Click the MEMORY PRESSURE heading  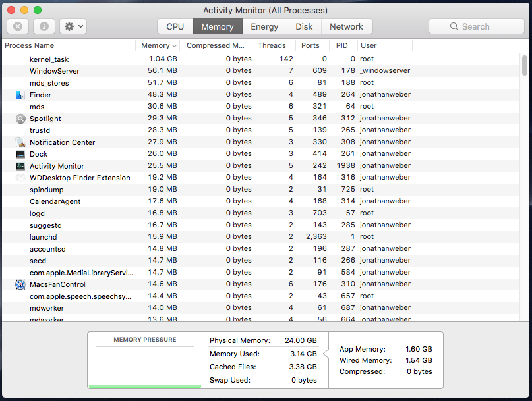tap(145, 340)
